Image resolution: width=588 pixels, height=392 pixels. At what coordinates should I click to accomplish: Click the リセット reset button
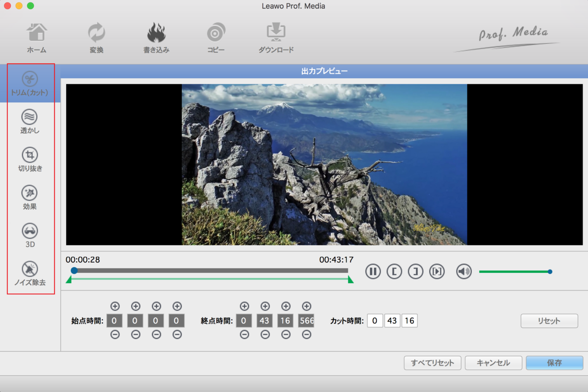[549, 321]
